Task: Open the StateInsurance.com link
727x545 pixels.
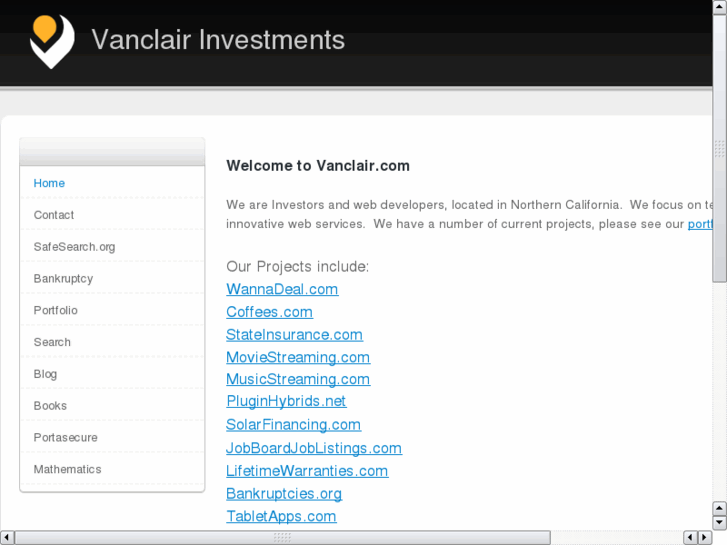Action: (x=294, y=335)
